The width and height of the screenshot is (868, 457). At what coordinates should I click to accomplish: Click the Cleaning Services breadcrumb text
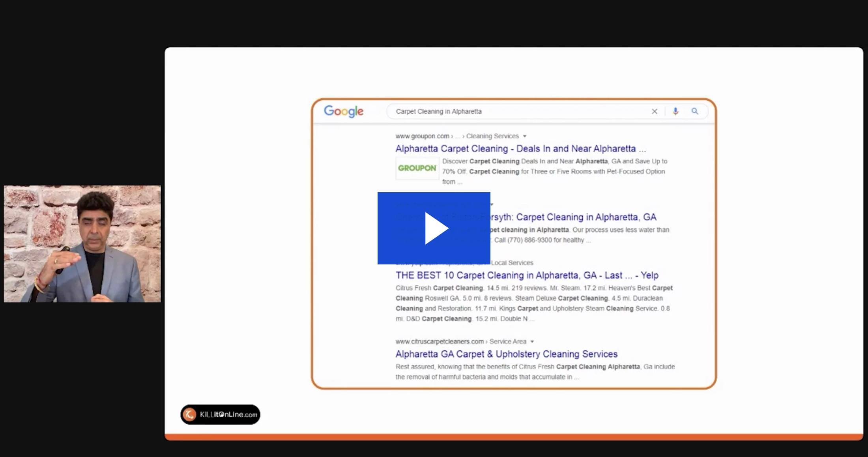(x=492, y=136)
